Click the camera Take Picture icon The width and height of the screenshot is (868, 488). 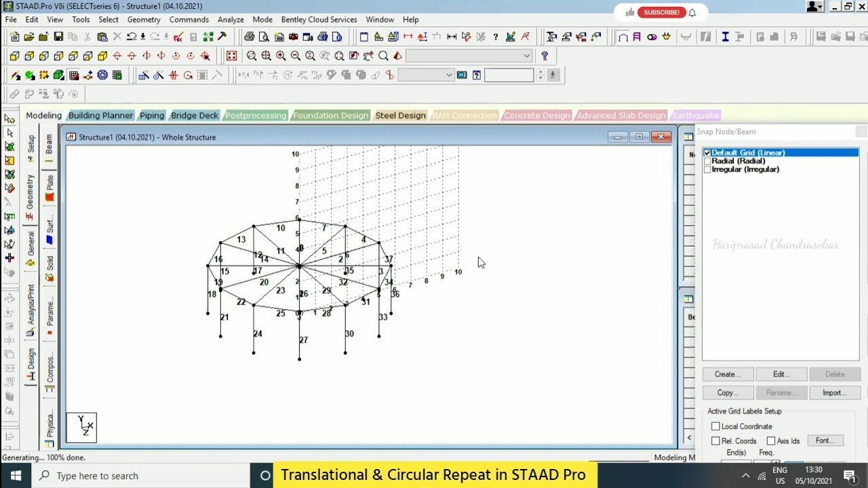click(x=293, y=37)
